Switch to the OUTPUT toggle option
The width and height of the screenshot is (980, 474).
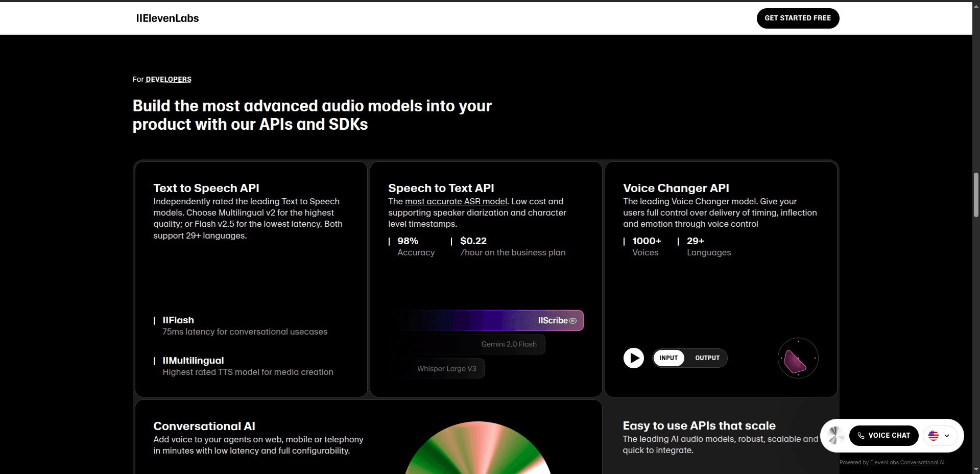[707, 358]
